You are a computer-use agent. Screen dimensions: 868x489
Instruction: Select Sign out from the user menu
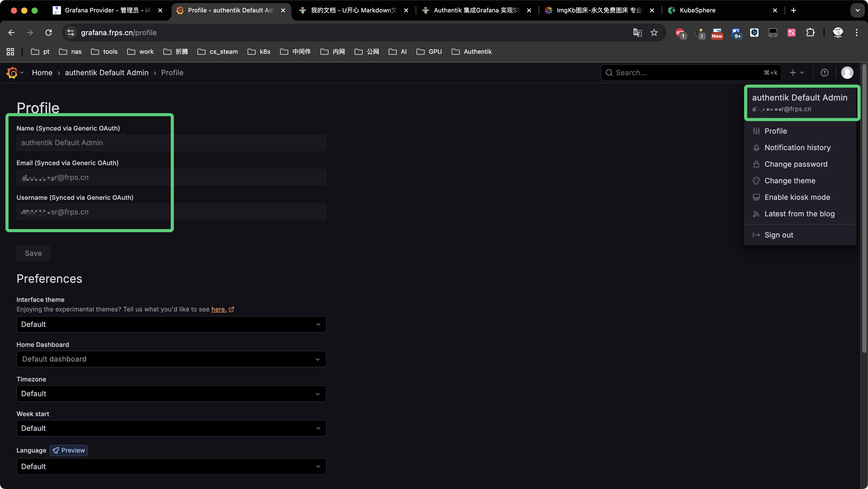[779, 235]
